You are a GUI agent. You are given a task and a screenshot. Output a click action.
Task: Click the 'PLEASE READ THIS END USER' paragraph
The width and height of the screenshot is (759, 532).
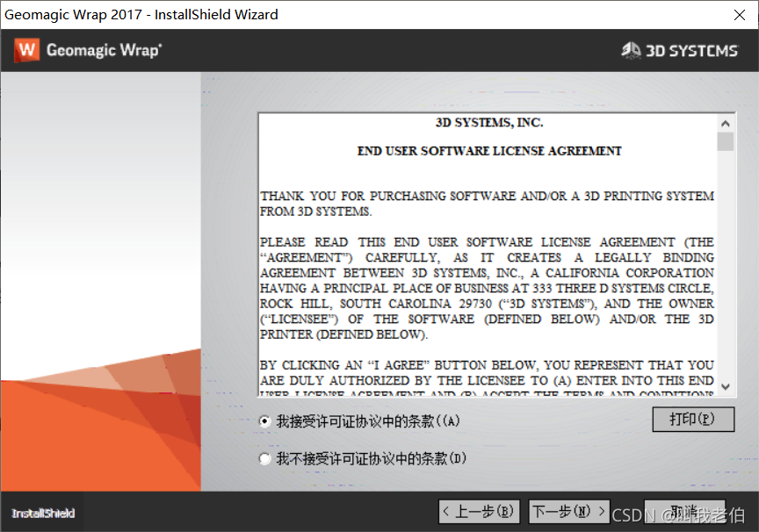point(487,288)
